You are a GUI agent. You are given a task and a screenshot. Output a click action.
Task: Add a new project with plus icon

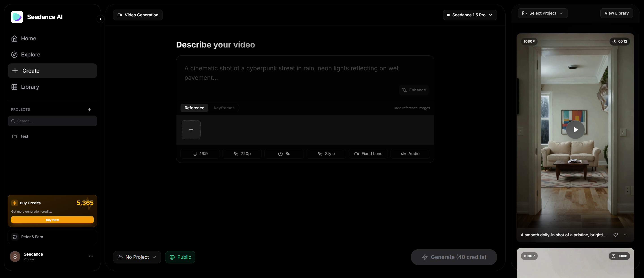(x=89, y=110)
